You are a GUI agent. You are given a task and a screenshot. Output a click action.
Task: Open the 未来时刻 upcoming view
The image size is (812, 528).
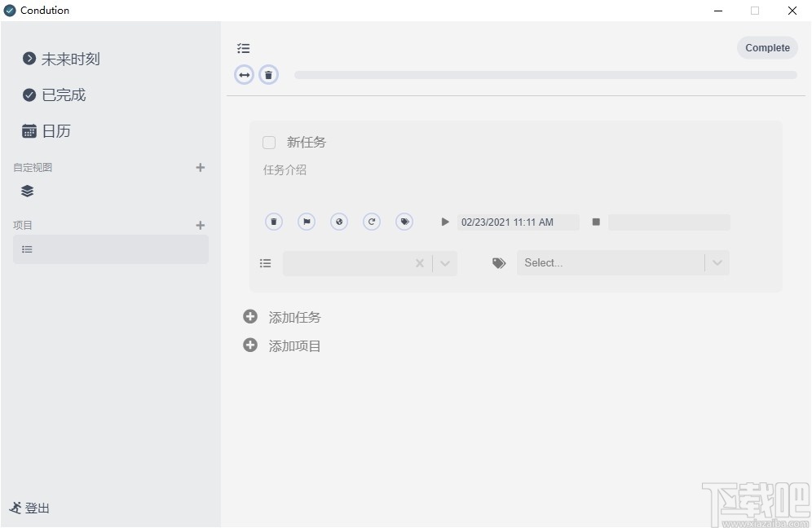tap(61, 59)
